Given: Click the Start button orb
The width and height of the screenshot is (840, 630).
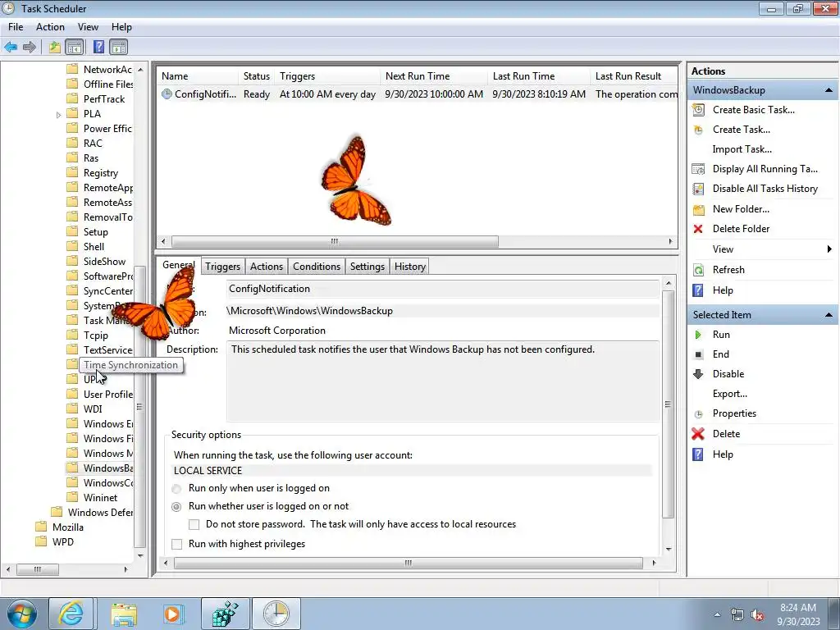Looking at the screenshot, I should (22, 614).
